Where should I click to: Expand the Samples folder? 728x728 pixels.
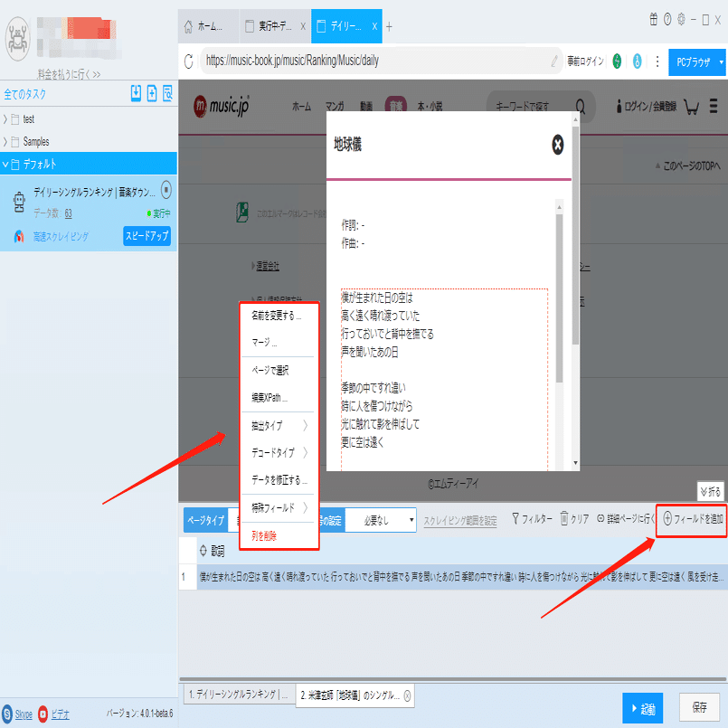coord(5,142)
